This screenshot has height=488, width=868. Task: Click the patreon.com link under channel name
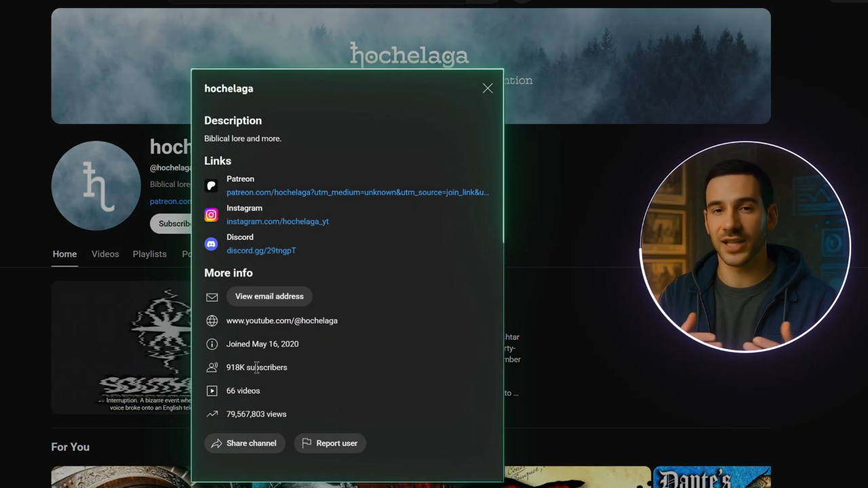click(170, 201)
